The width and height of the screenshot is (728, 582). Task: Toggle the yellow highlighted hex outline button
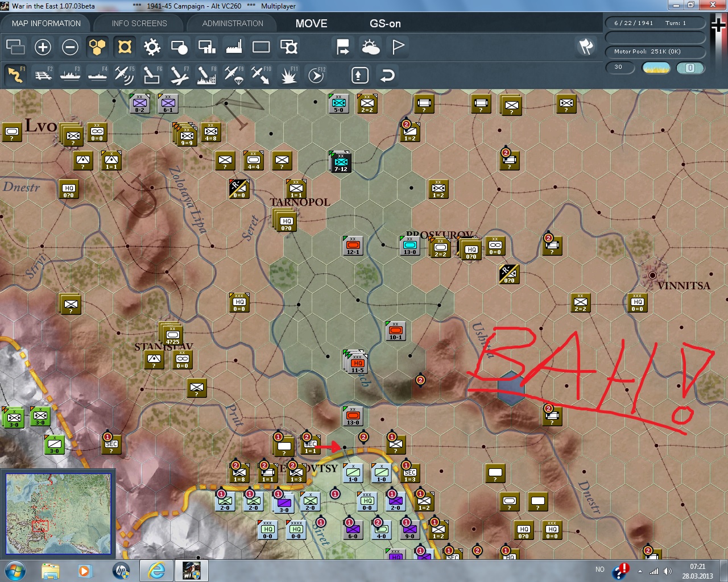pyautogui.click(x=125, y=47)
